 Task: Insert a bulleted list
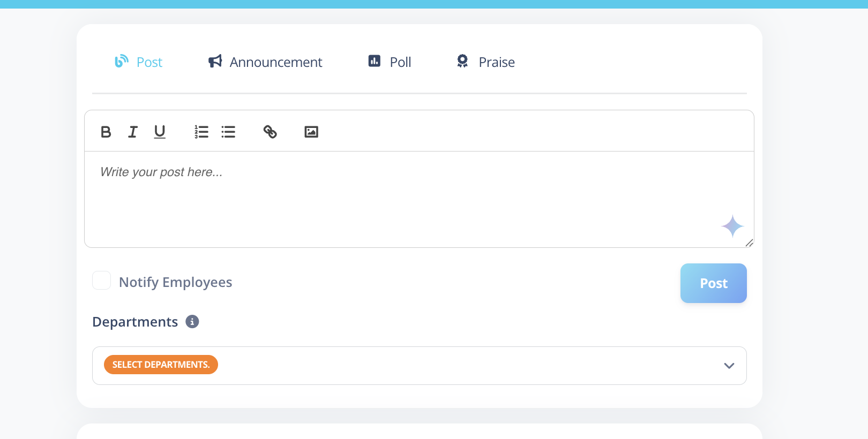(228, 132)
